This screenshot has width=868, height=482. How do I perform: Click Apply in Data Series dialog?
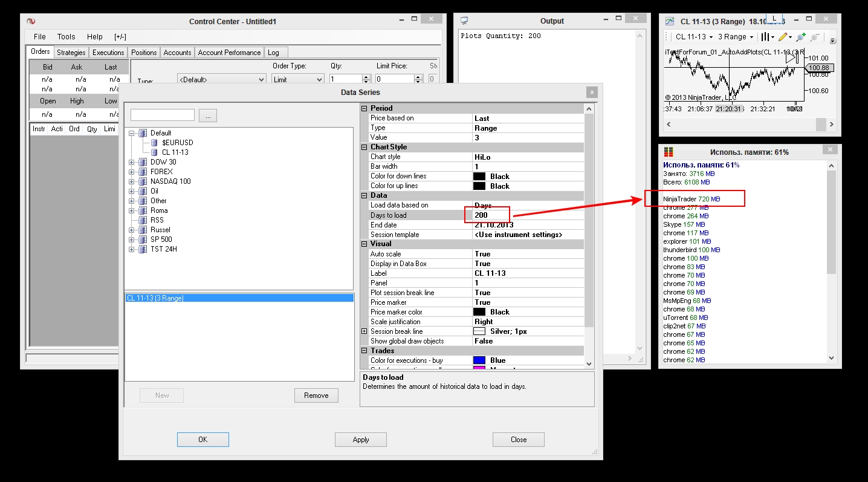click(x=361, y=440)
